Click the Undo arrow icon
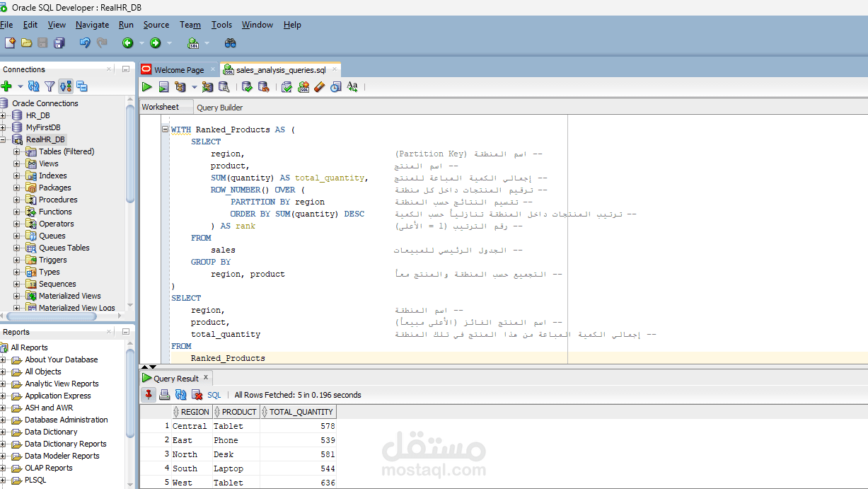Viewport: 868px width, 489px height. pyautogui.click(x=85, y=43)
